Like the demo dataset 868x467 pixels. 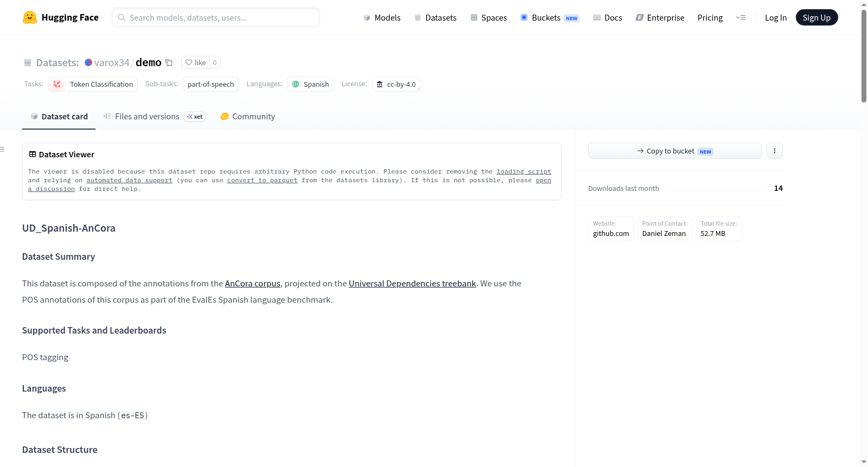195,62
